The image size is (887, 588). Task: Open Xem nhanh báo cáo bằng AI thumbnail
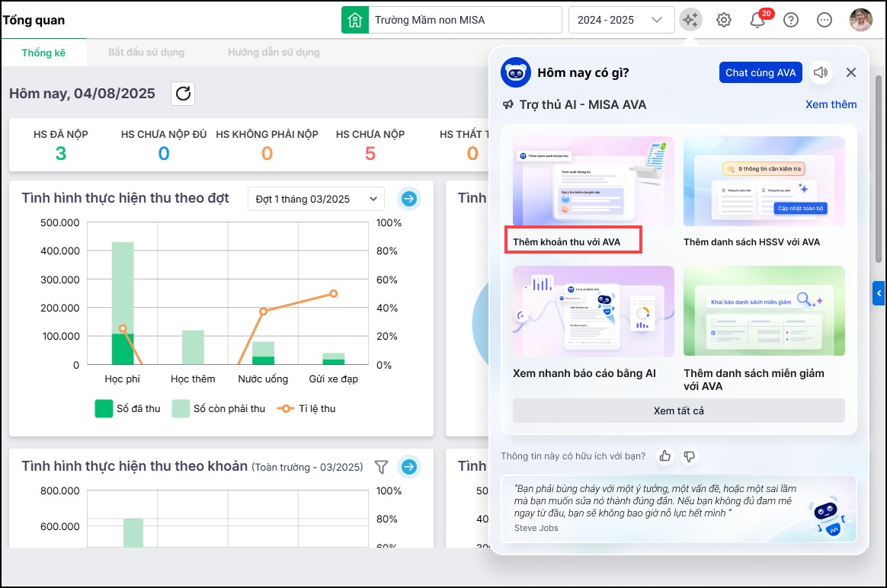coord(594,312)
